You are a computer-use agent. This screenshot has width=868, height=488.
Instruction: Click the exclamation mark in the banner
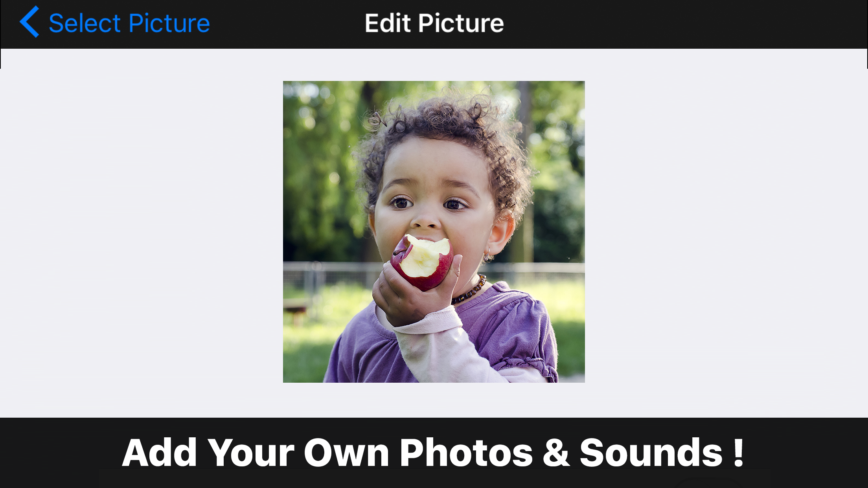(x=738, y=452)
